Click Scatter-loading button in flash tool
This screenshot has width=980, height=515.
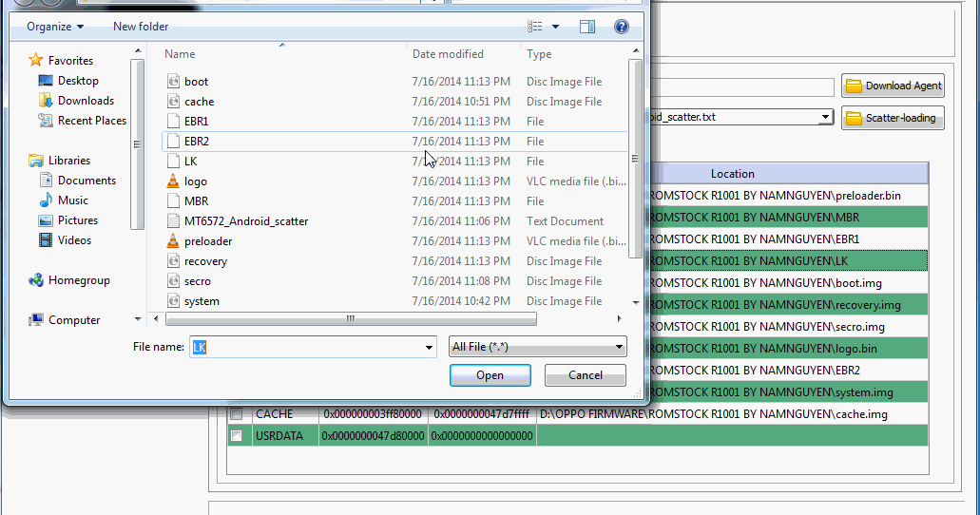[x=893, y=118]
